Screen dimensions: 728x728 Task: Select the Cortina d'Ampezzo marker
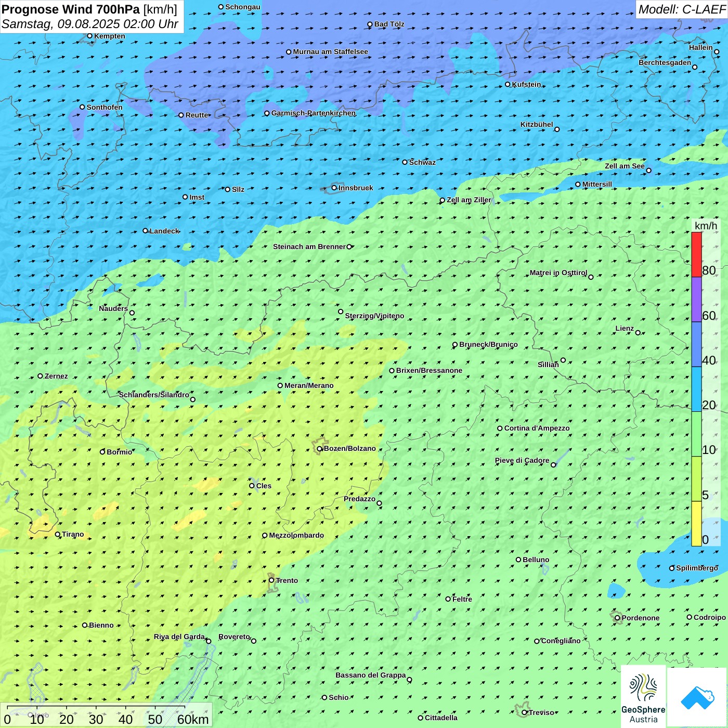point(500,428)
